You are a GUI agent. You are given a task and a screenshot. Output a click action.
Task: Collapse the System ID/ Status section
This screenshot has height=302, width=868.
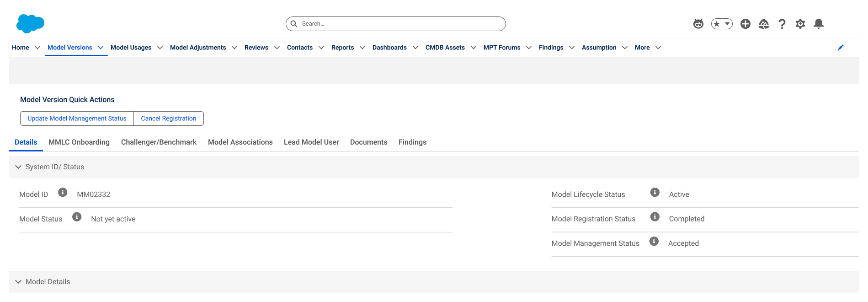[18, 167]
